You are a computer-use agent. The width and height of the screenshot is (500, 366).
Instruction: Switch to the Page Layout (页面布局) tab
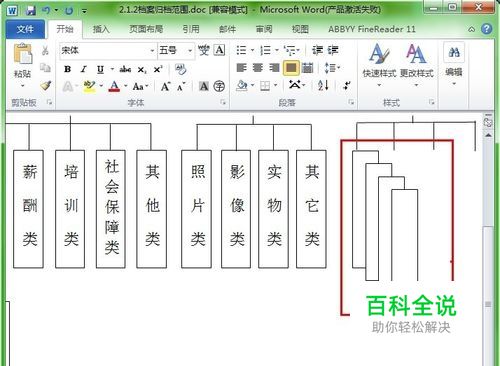coord(146,29)
